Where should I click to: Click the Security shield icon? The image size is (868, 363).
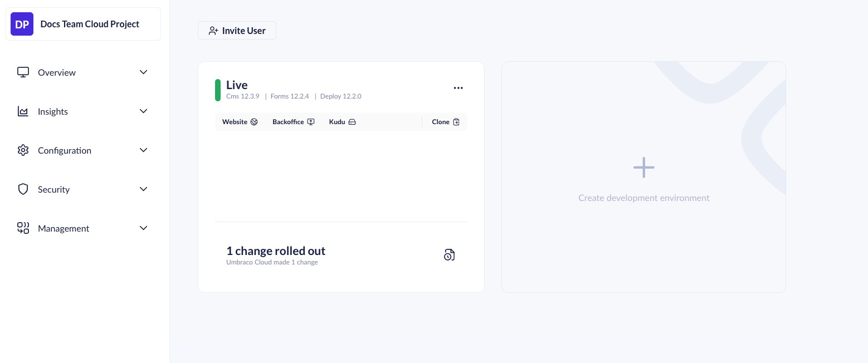tap(23, 189)
